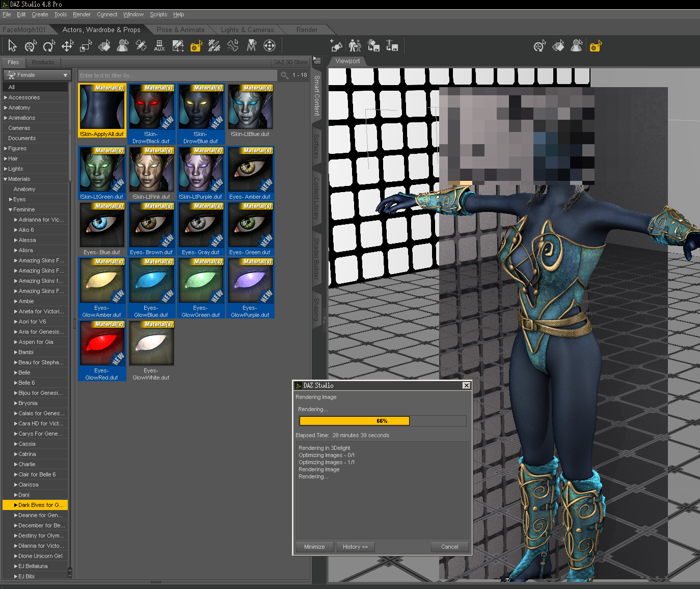Click the 66% render progress bar
700x589 pixels.
[382, 421]
